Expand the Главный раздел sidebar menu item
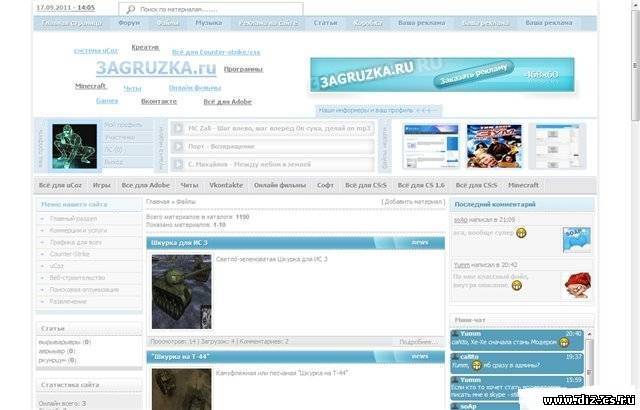Image resolution: width=640 pixels, height=410 pixels. coord(74,219)
